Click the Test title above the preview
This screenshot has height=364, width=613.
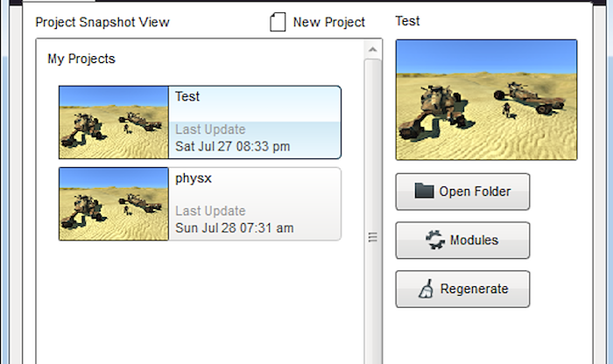[407, 20]
